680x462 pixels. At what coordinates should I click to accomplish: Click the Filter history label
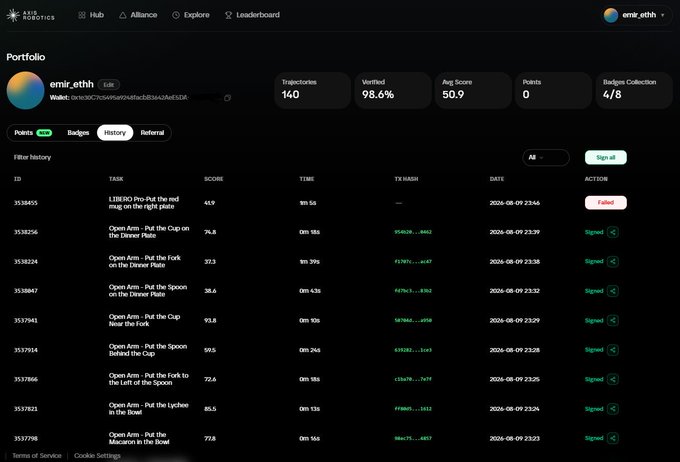(x=32, y=157)
